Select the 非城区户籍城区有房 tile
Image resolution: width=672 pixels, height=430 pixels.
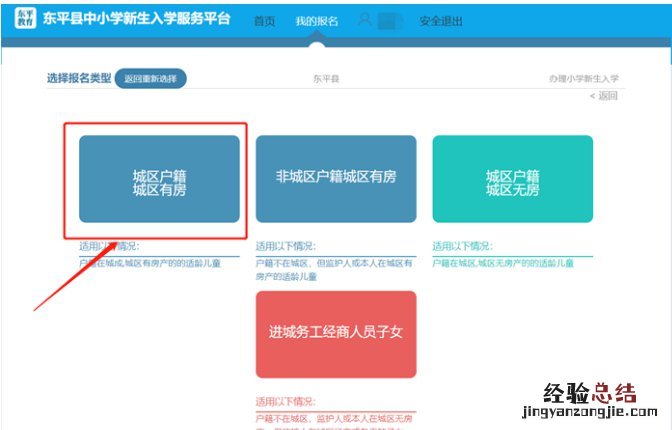[x=335, y=178]
